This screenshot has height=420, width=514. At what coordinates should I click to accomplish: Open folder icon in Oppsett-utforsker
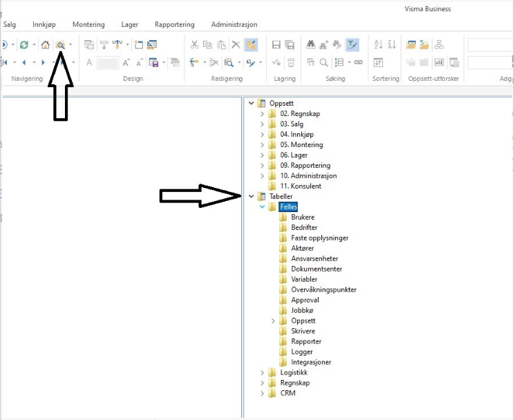411,45
